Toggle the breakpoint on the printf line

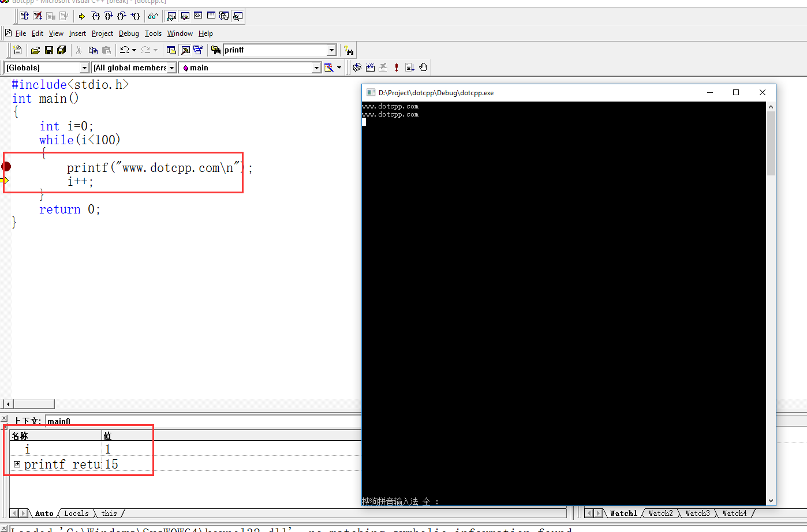click(6, 167)
